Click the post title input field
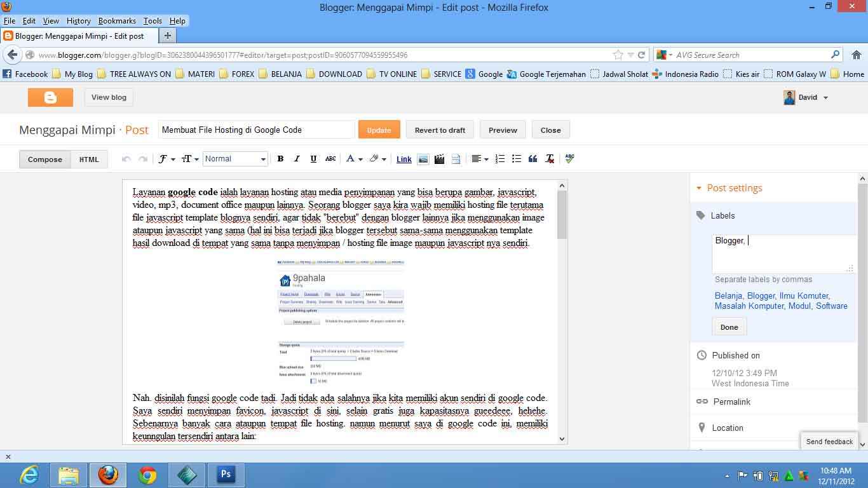Image resolution: width=868 pixels, height=488 pixels. [256, 130]
